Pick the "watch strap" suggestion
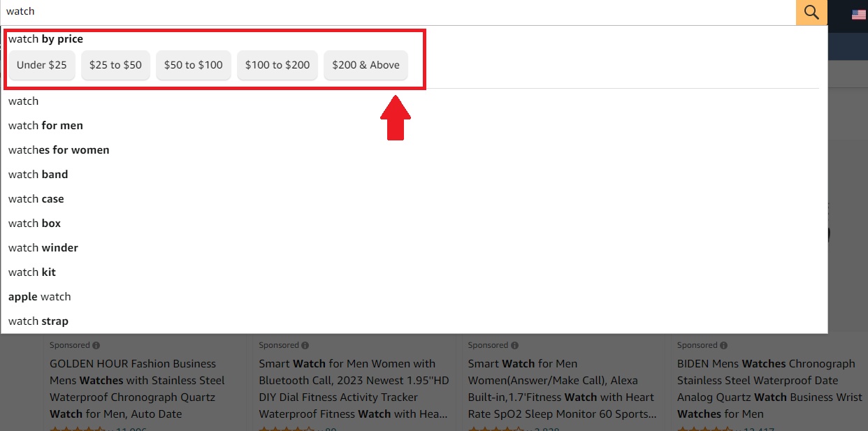 tap(414, 321)
